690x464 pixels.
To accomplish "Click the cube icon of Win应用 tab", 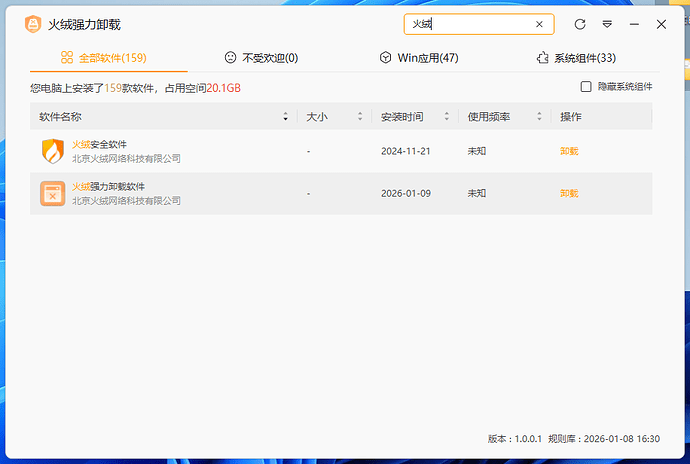I will [x=385, y=58].
